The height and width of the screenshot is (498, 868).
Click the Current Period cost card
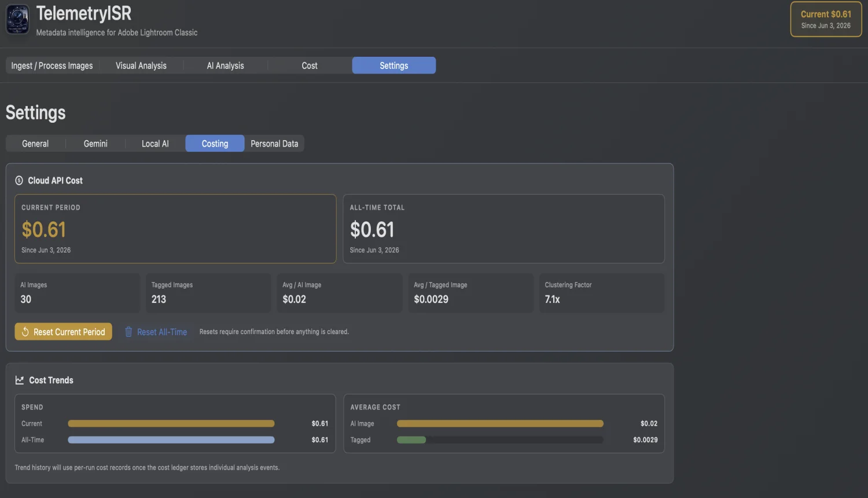click(x=175, y=229)
